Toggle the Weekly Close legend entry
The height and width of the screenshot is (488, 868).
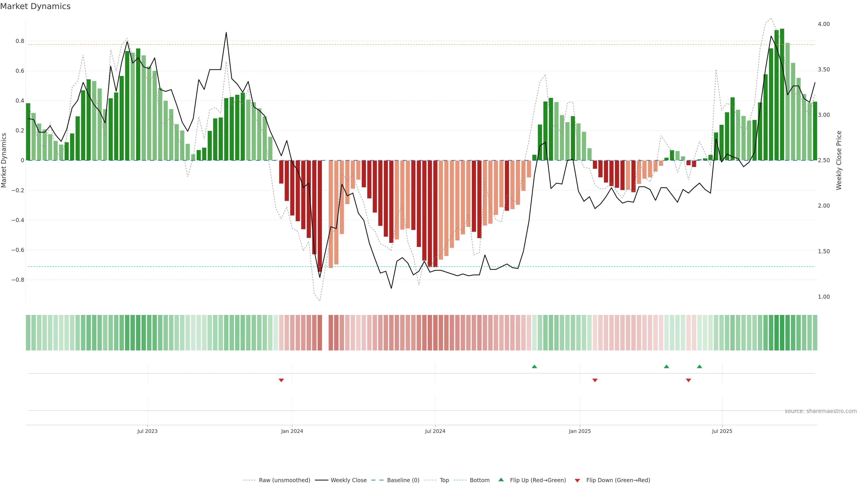pyautogui.click(x=348, y=480)
